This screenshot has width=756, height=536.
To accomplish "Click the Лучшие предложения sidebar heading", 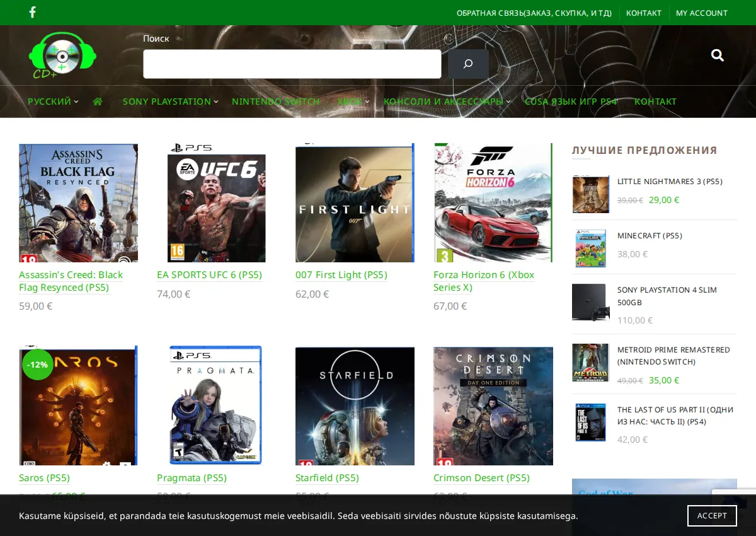I will pos(644,150).
